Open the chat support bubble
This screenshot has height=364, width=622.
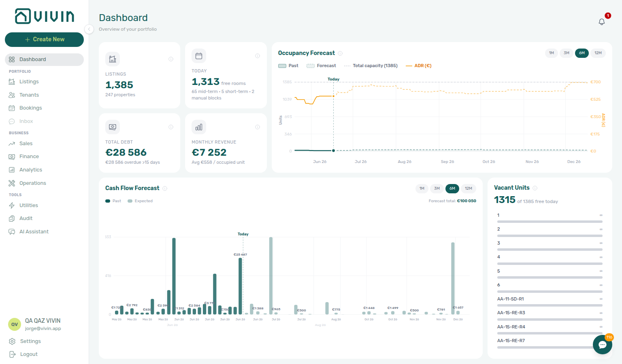(602, 345)
